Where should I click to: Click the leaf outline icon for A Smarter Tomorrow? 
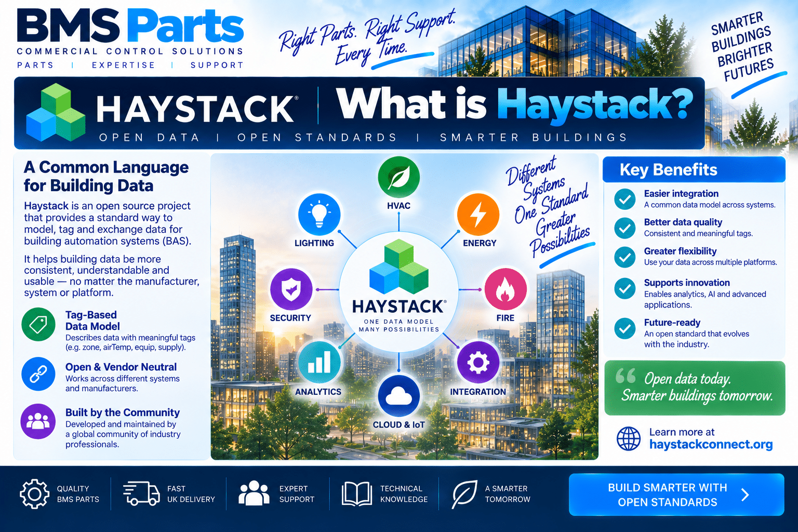(x=464, y=494)
